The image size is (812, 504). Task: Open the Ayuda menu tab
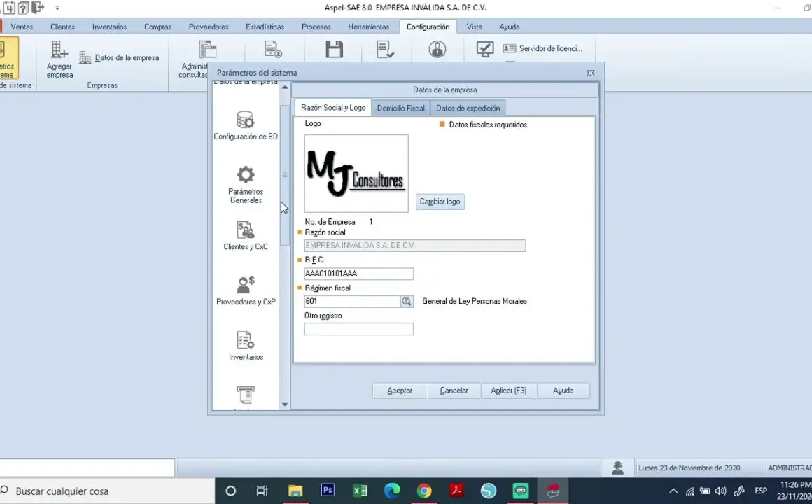click(510, 27)
